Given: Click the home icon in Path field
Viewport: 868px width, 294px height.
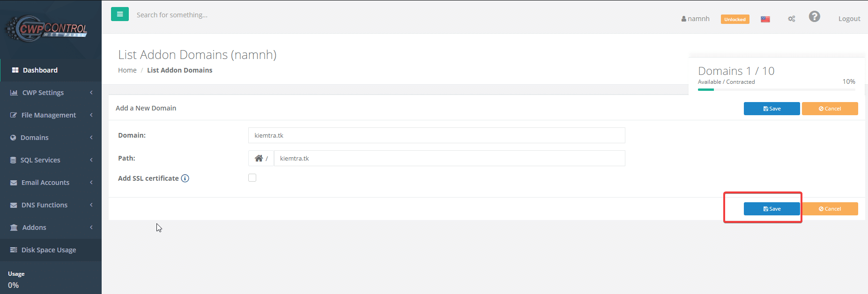Looking at the screenshot, I should pos(259,158).
